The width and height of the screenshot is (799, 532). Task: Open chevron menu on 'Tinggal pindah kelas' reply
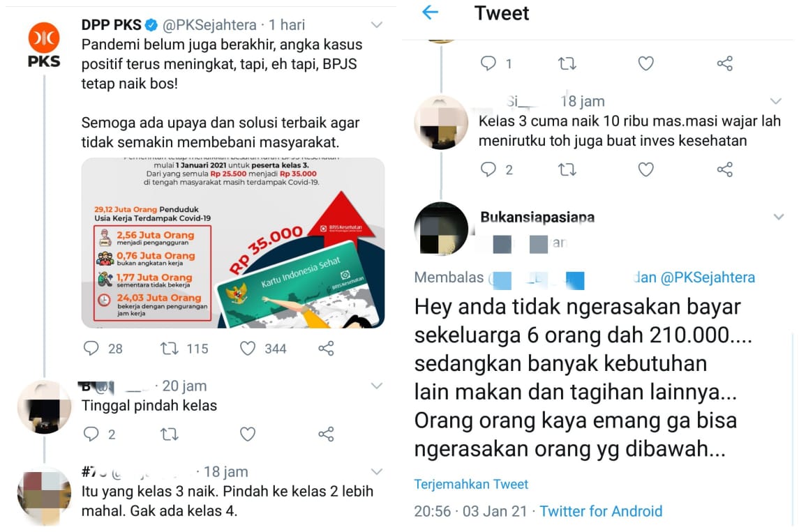tap(377, 386)
